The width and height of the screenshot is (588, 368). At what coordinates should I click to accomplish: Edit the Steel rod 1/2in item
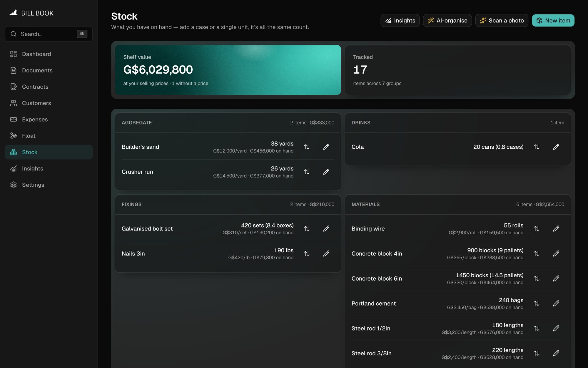(556, 329)
